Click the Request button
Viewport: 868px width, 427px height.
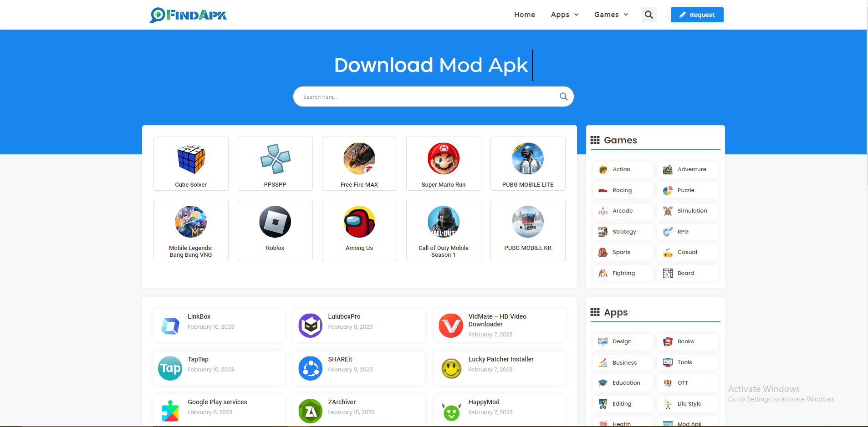coord(696,15)
